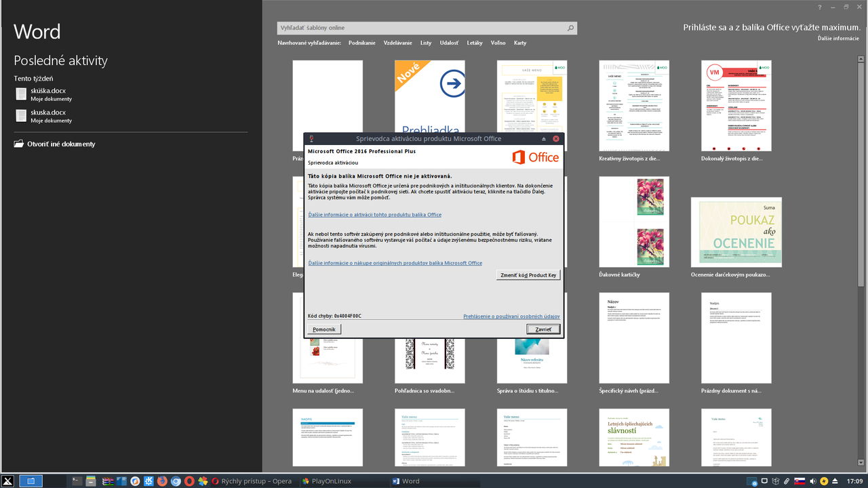The width and height of the screenshot is (868, 488).
Task: Click the wine glass icon in dialog titlebar
Action: [x=311, y=138]
